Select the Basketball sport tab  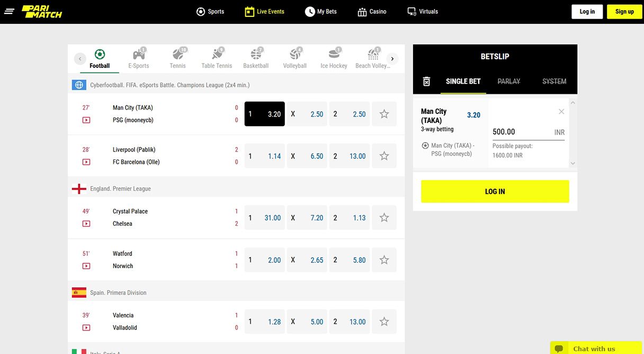(x=256, y=59)
